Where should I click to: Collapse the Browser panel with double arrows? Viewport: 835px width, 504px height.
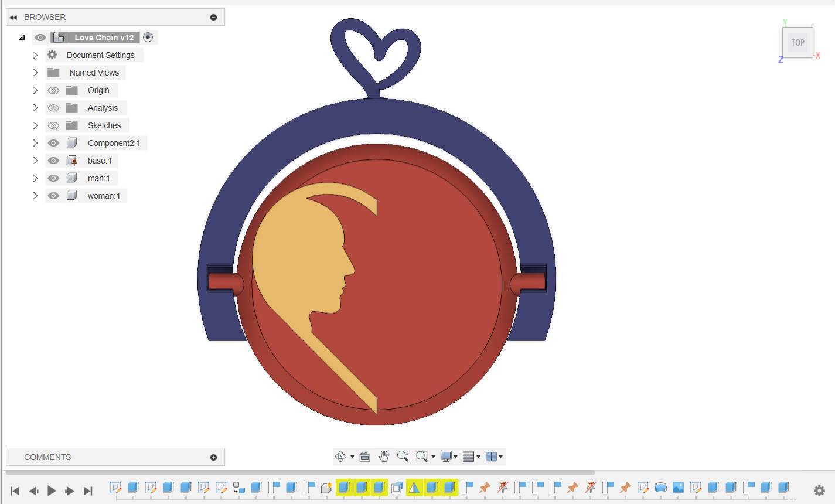13,18
